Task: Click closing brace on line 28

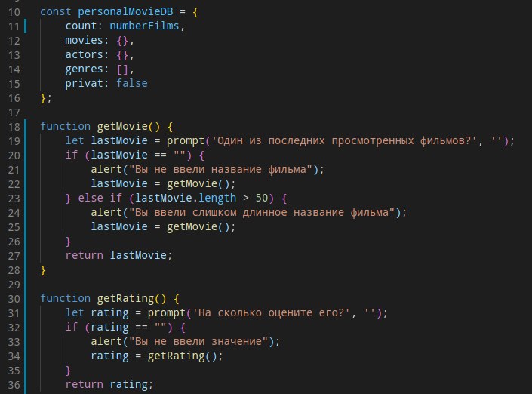Action: [43, 270]
